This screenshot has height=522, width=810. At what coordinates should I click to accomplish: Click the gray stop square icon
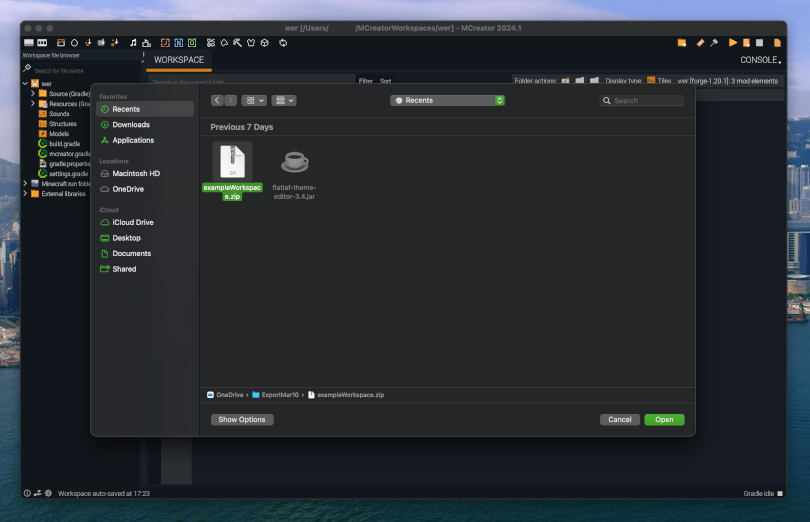[x=759, y=43]
